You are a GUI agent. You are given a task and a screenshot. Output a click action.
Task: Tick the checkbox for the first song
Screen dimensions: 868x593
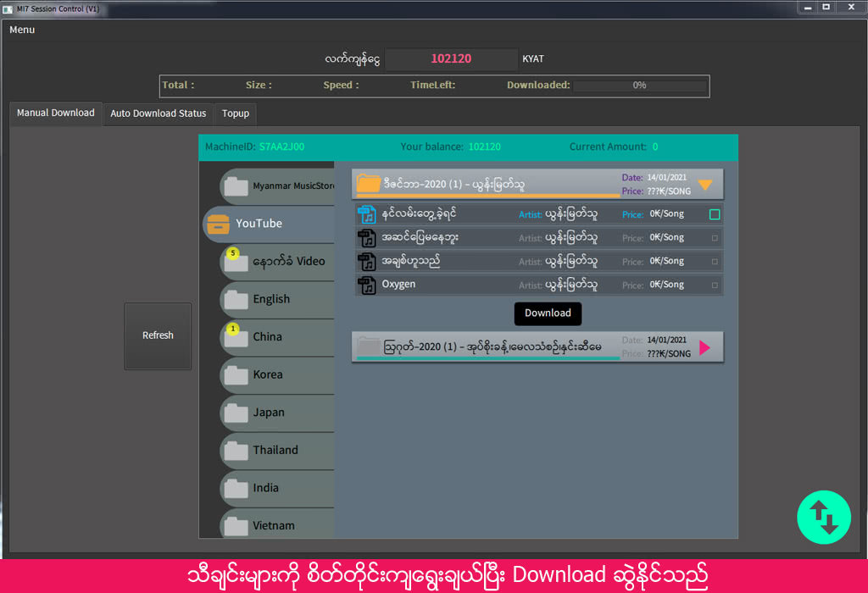pos(715,214)
